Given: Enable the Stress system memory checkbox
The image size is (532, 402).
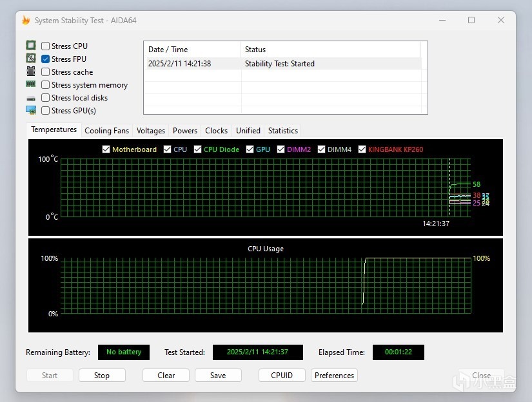Looking at the screenshot, I should point(46,85).
